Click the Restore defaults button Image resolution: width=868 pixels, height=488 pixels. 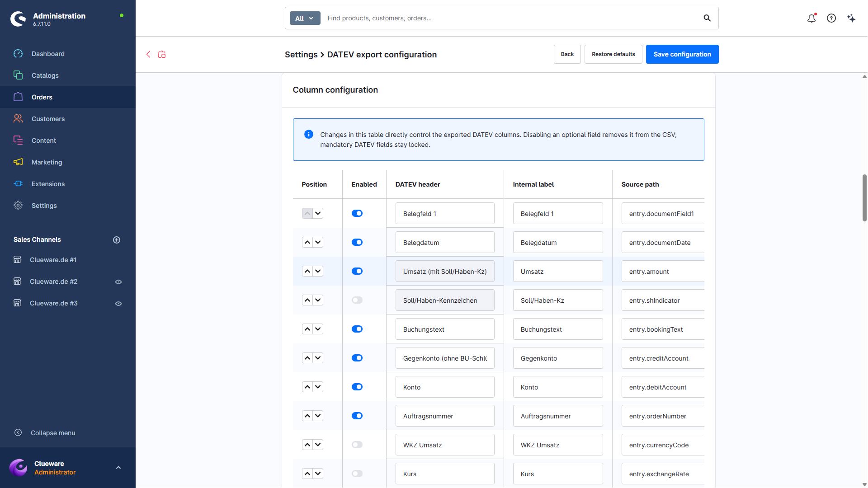point(613,54)
